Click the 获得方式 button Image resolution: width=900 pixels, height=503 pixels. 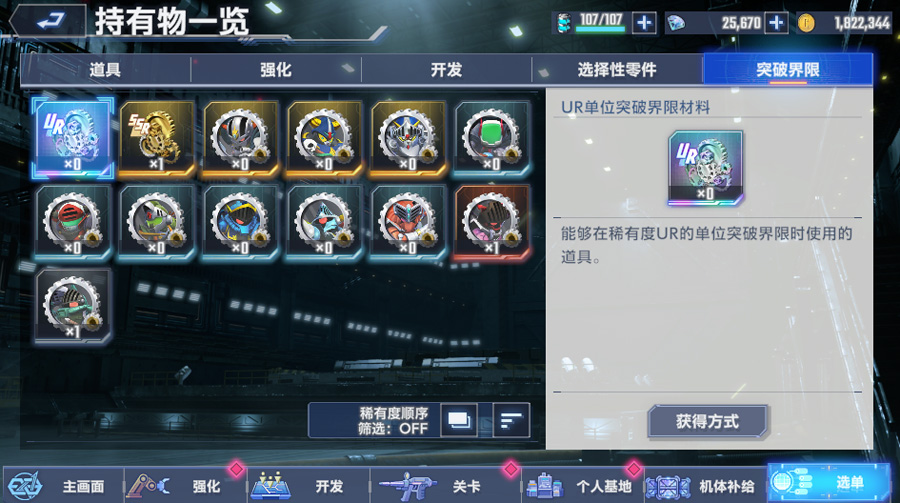(x=707, y=421)
